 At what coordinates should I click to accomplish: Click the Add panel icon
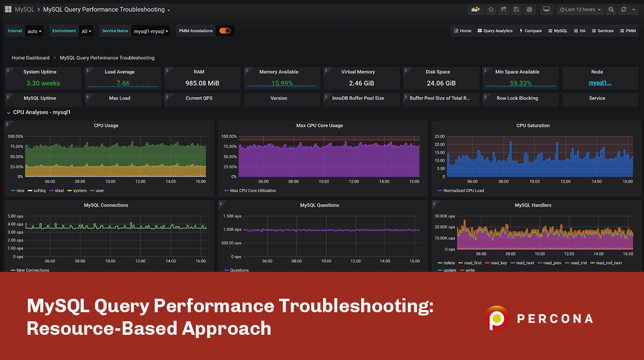coord(475,9)
